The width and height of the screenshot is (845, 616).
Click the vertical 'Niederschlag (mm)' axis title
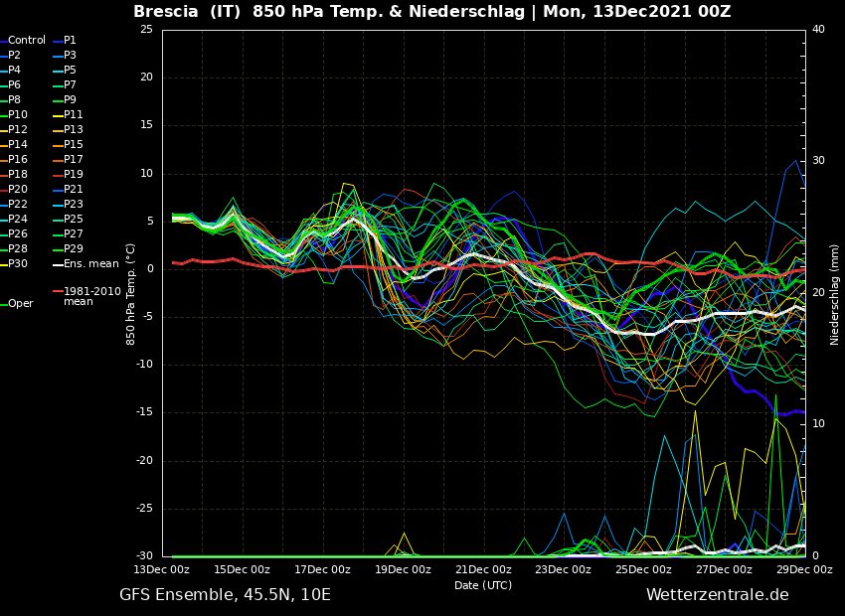(835, 297)
